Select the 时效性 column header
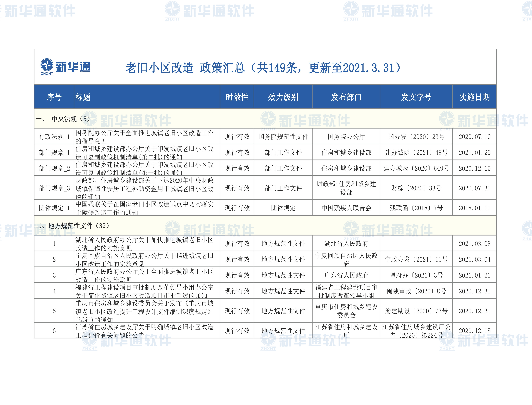Image resolution: width=532 pixels, height=405 pixels. pos(237,97)
